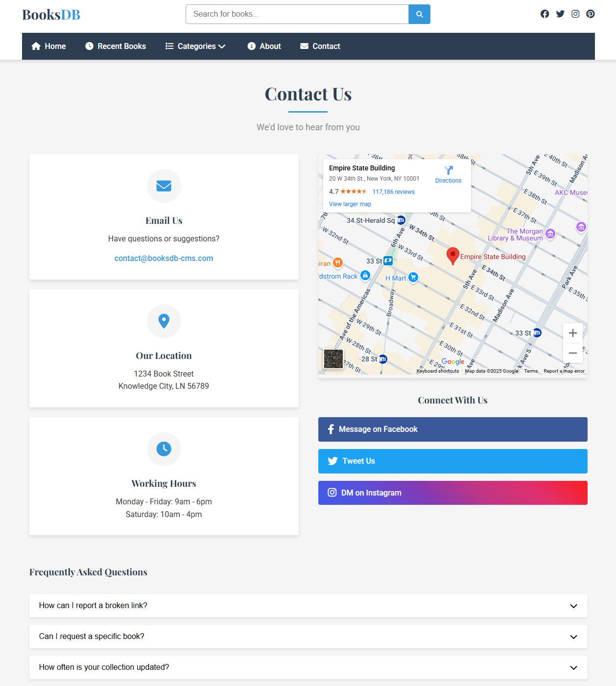
Task: Click the 34 St-Herald Sq station icon
Action: coord(401,220)
